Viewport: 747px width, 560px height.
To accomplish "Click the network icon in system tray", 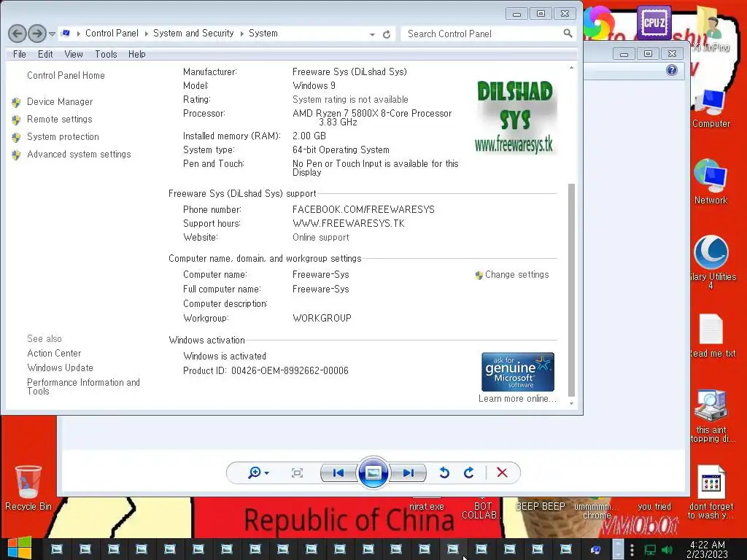I will 650,550.
